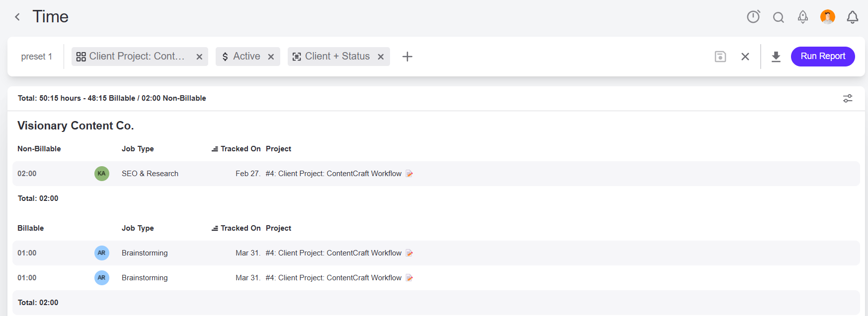The height and width of the screenshot is (316, 868).
Task: Click the back arrow next to Time
Action: pyautogui.click(x=17, y=17)
